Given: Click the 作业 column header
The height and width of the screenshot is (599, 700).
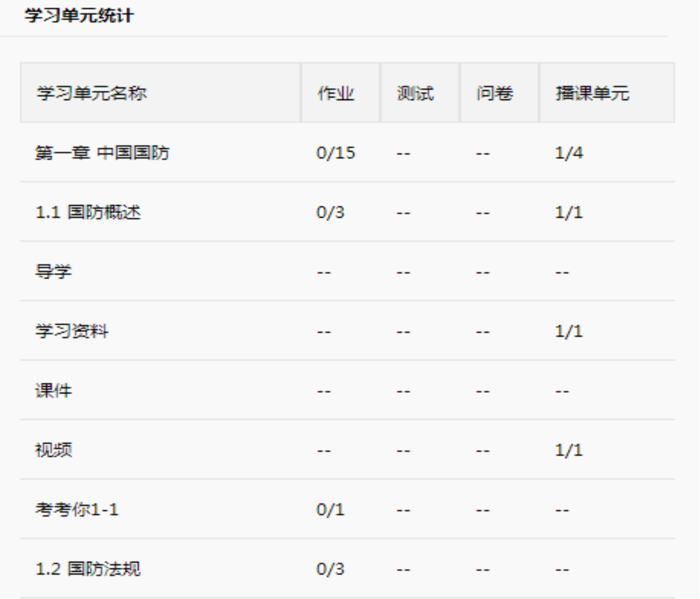Looking at the screenshot, I should tap(336, 93).
